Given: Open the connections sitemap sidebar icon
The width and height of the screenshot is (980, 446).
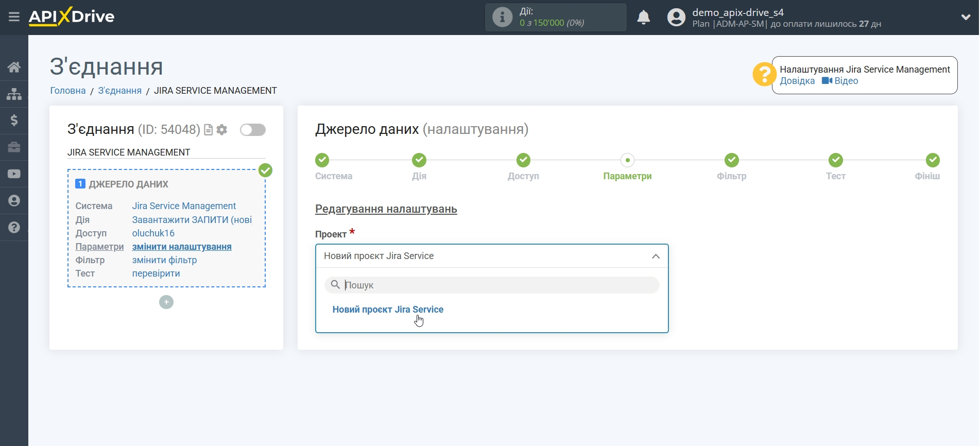Looking at the screenshot, I should [14, 94].
